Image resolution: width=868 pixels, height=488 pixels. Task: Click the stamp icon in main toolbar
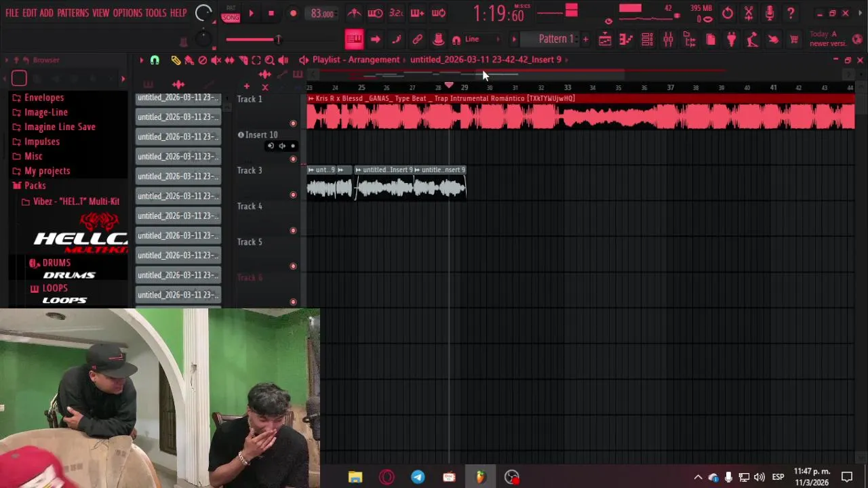[x=438, y=40]
